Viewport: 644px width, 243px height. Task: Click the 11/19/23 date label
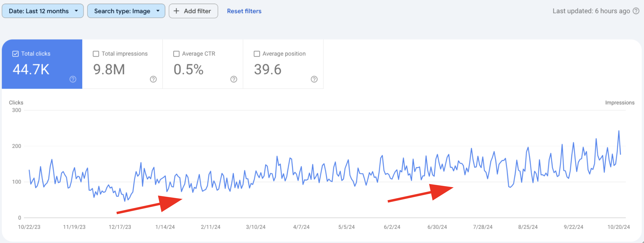click(74, 227)
